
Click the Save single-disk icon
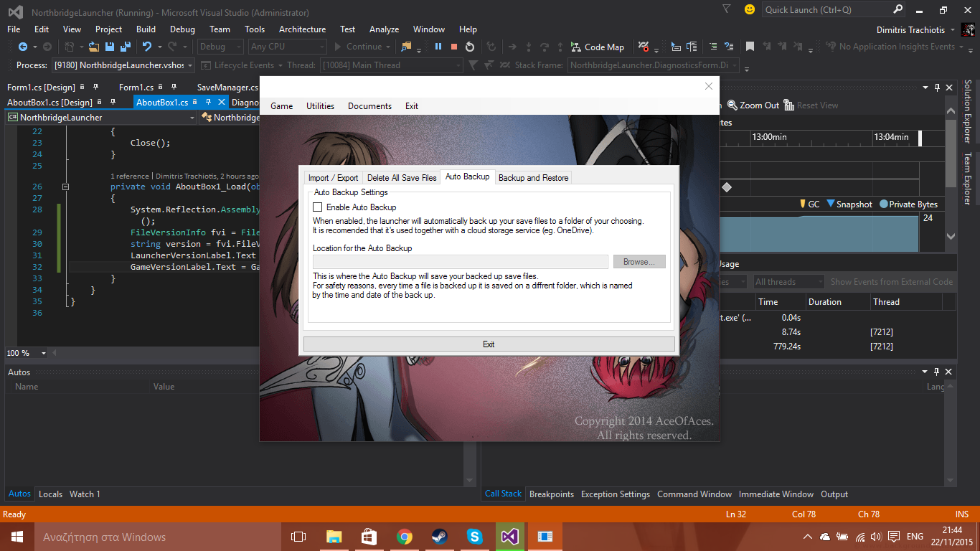tap(110, 47)
